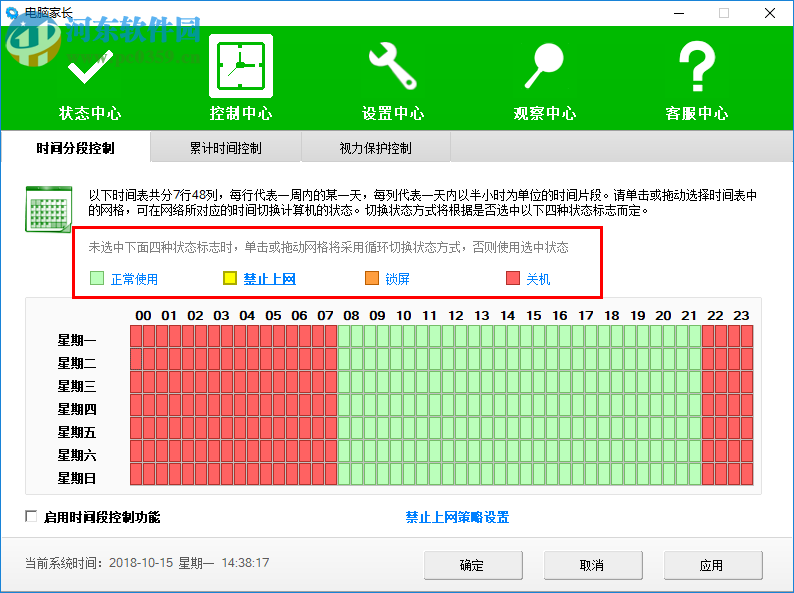Switch to 时间分段控制 tab
Screen dimensions: 794x593
tap(75, 148)
